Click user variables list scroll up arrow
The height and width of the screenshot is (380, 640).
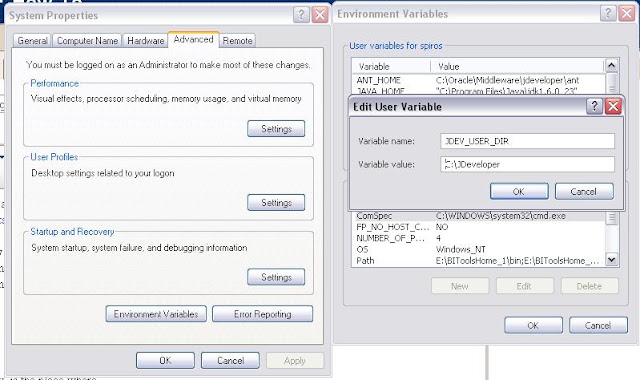click(611, 65)
